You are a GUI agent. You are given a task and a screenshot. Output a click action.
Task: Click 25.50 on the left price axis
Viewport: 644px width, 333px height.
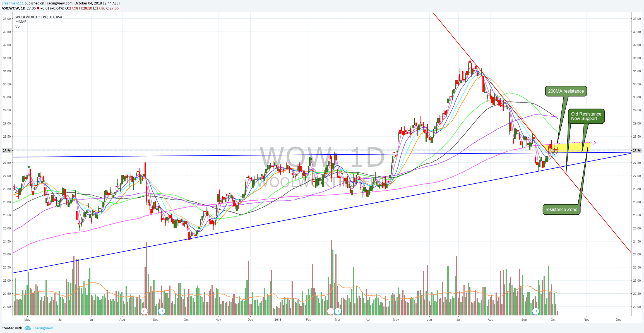7,215
